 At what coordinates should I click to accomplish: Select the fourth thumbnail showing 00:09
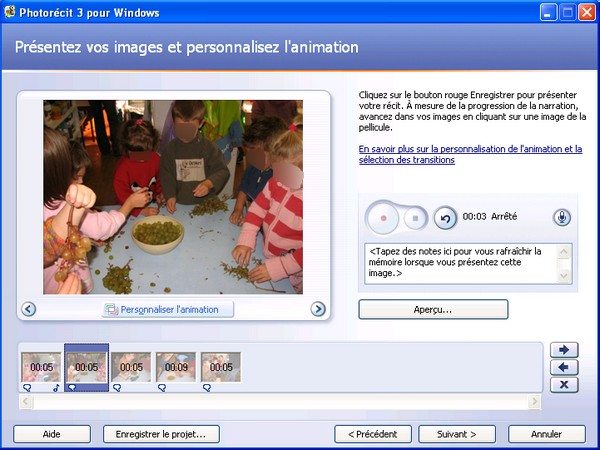176,367
